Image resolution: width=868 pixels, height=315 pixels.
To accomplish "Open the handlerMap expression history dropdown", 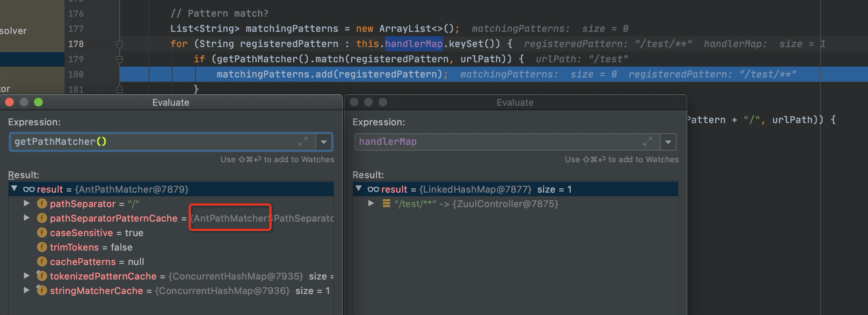I will coord(668,142).
